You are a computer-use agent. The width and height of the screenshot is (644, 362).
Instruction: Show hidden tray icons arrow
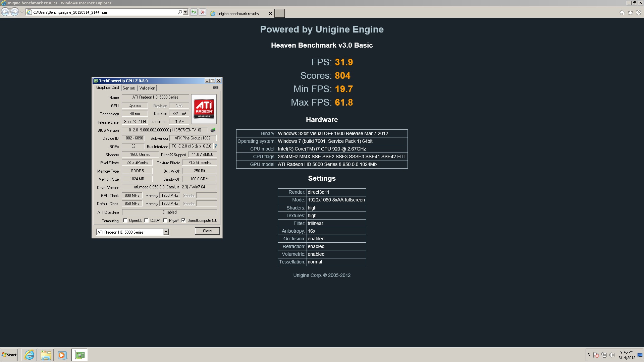(589, 355)
